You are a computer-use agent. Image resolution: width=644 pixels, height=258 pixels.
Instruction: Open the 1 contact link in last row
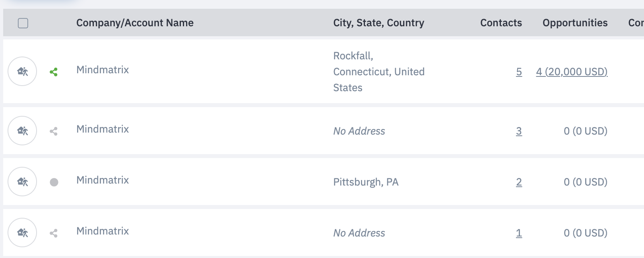519,233
